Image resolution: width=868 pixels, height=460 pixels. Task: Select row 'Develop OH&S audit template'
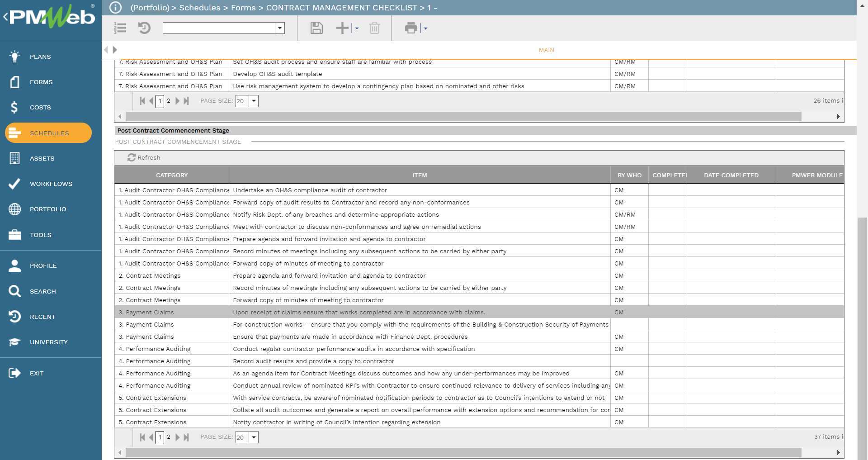coord(479,74)
